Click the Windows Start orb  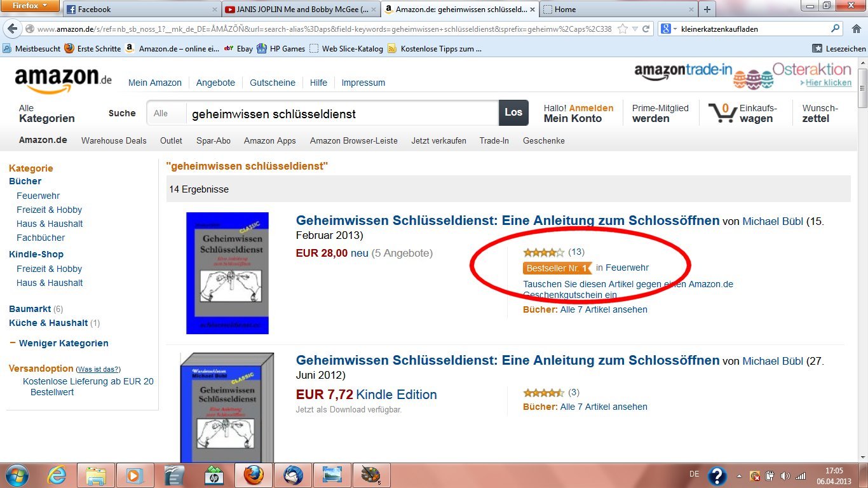[17, 475]
